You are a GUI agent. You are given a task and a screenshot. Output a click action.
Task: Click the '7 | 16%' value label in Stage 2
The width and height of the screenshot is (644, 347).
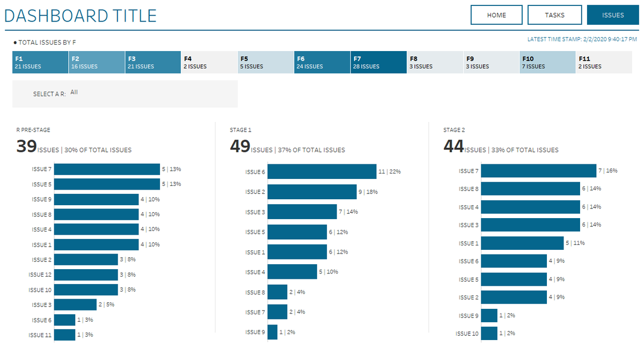tap(608, 171)
